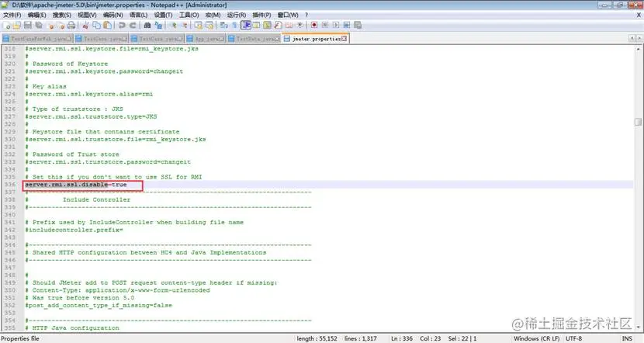Click Save Recorded Macro icon
Screen dimensions: 644x343
[x=358, y=26]
